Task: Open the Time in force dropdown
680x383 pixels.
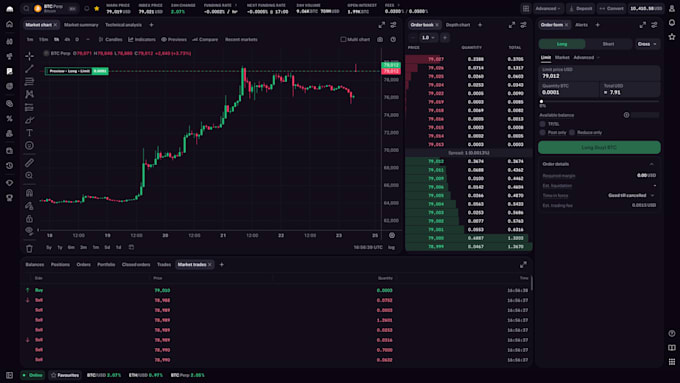Action: [x=631, y=196]
